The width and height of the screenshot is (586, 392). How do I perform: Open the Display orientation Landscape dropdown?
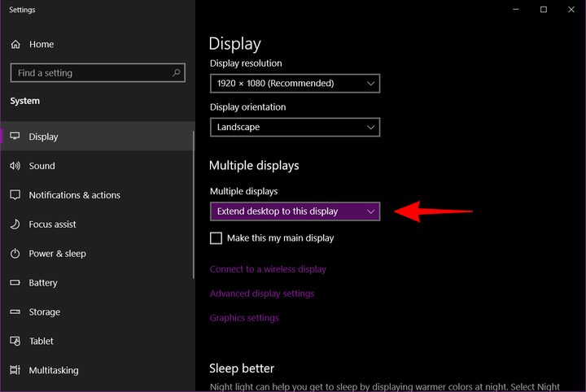coord(295,128)
